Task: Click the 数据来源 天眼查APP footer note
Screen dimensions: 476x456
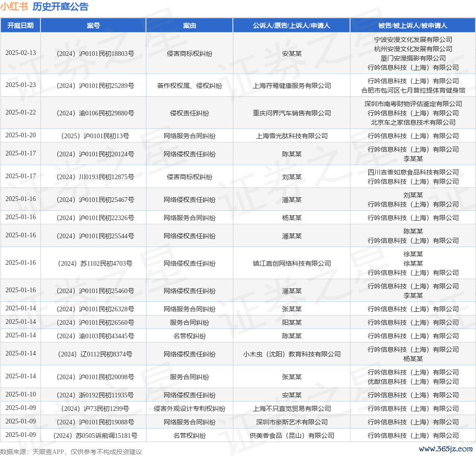Action: coord(71,452)
